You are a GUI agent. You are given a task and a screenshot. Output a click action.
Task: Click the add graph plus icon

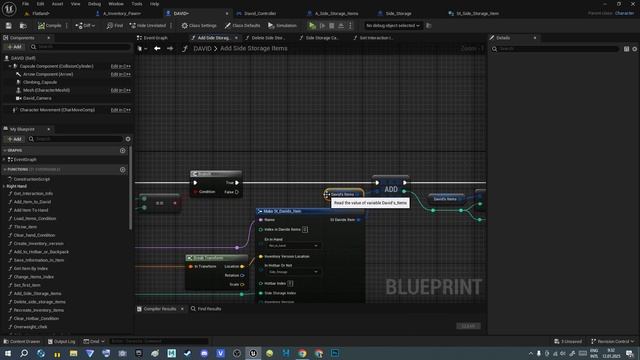[x=122, y=151]
